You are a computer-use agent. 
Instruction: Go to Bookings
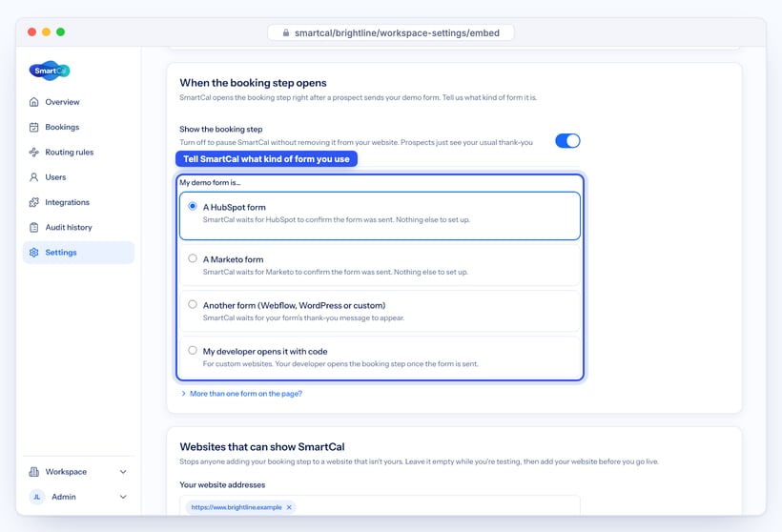tap(78, 127)
